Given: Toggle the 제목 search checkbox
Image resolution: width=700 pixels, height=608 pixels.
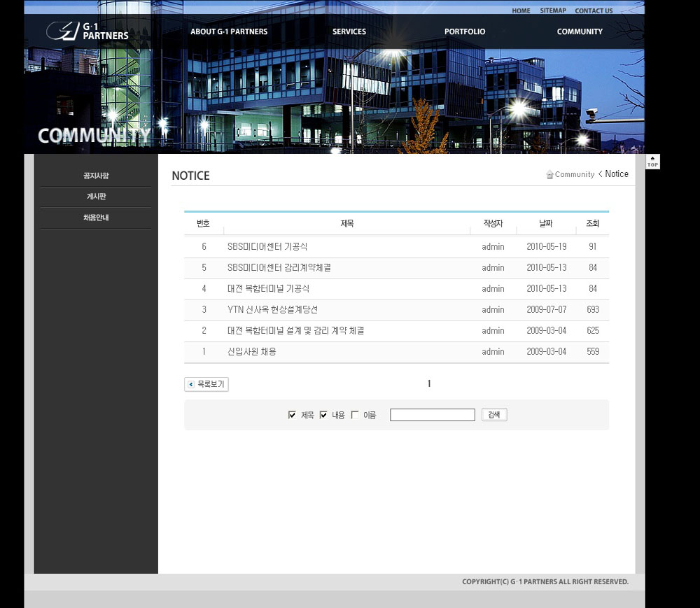Looking at the screenshot, I should (x=292, y=415).
